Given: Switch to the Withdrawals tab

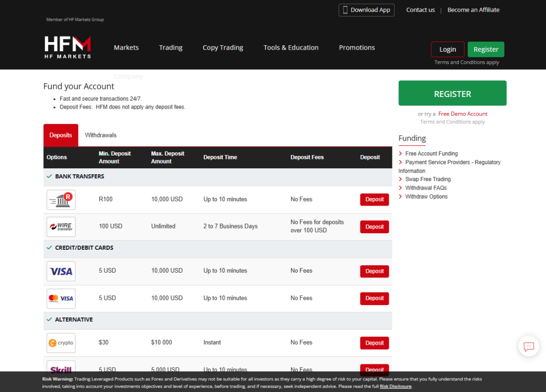Looking at the screenshot, I should point(101,135).
